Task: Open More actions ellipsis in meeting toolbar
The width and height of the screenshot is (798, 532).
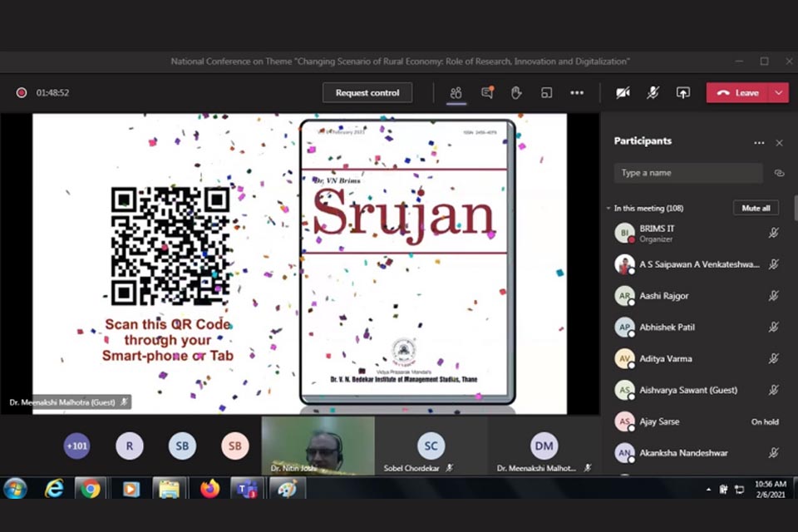Action: click(x=577, y=92)
